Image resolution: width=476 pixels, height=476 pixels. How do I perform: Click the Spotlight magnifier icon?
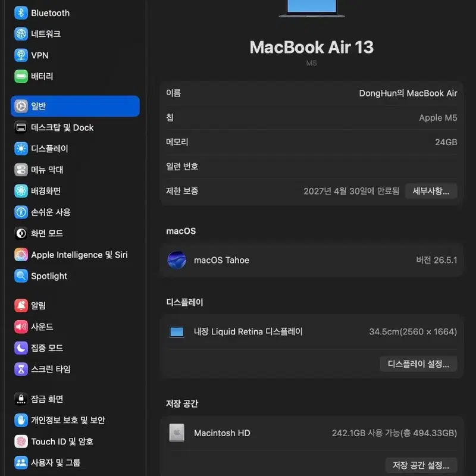(21, 276)
